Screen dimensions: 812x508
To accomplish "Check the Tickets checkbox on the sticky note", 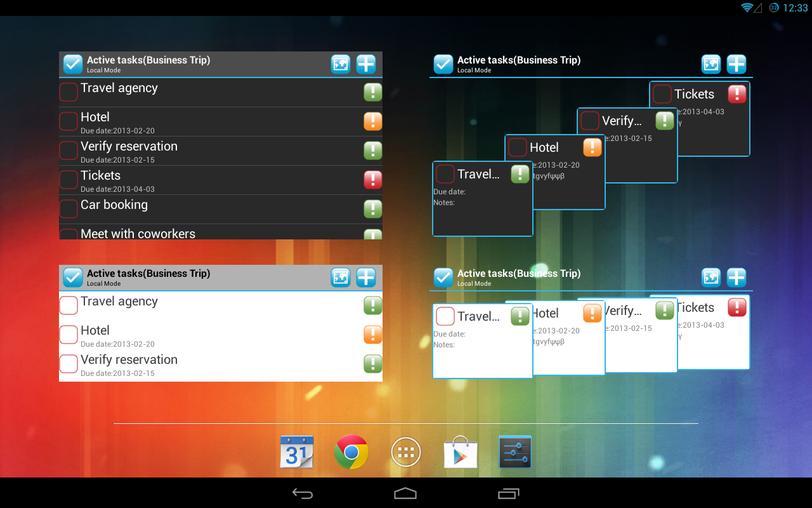I will tap(662, 93).
